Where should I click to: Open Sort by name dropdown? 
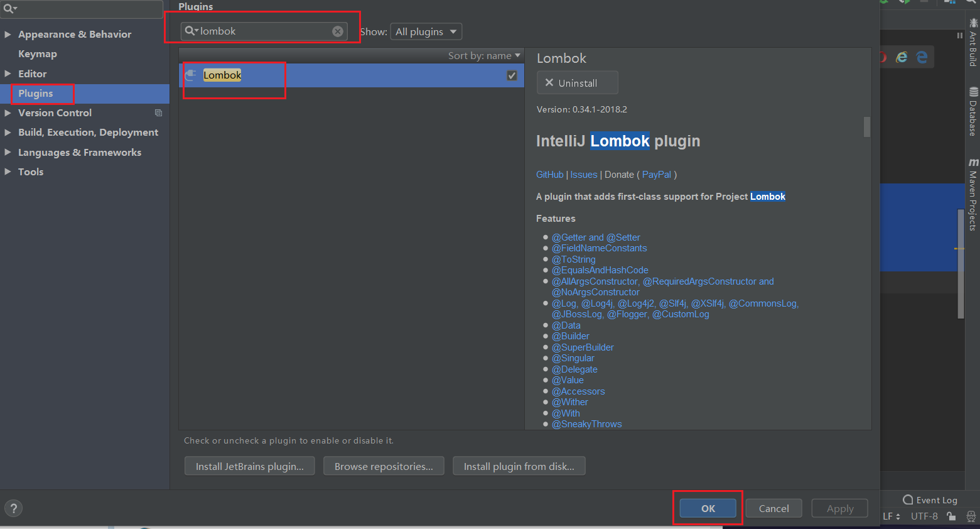point(484,56)
